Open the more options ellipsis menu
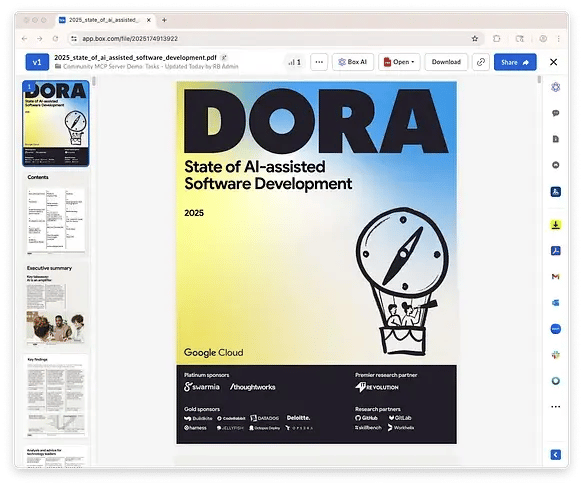The image size is (583, 486). point(319,62)
